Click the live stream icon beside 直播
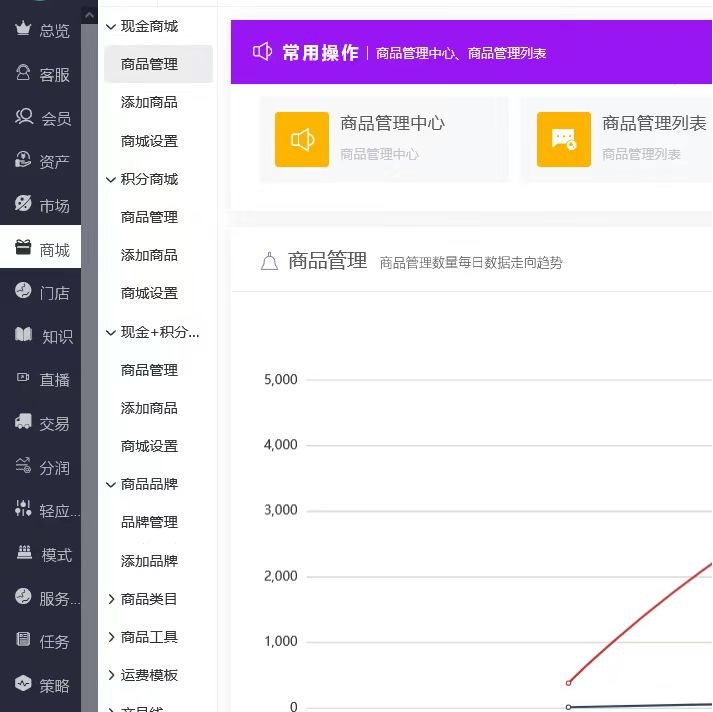The image size is (713, 712). pos(23,377)
